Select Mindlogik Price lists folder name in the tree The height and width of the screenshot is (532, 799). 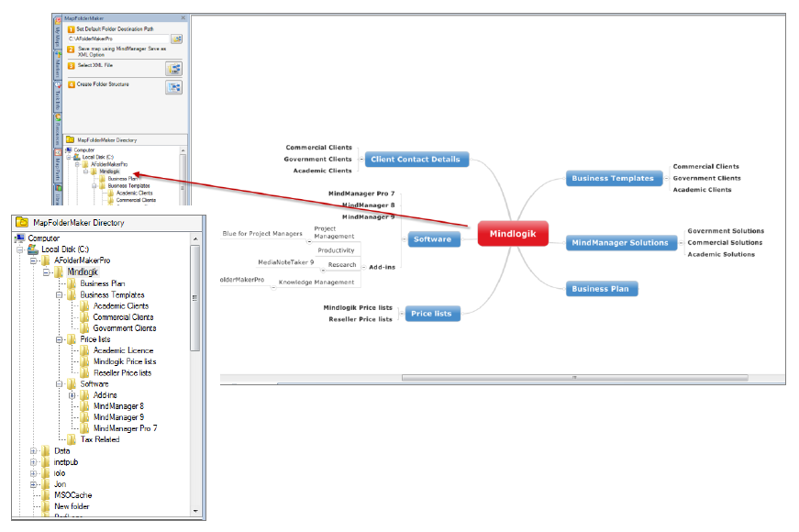point(125,361)
